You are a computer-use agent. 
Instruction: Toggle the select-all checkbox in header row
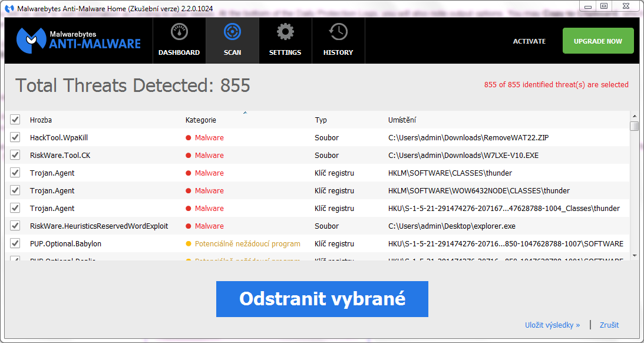15,120
